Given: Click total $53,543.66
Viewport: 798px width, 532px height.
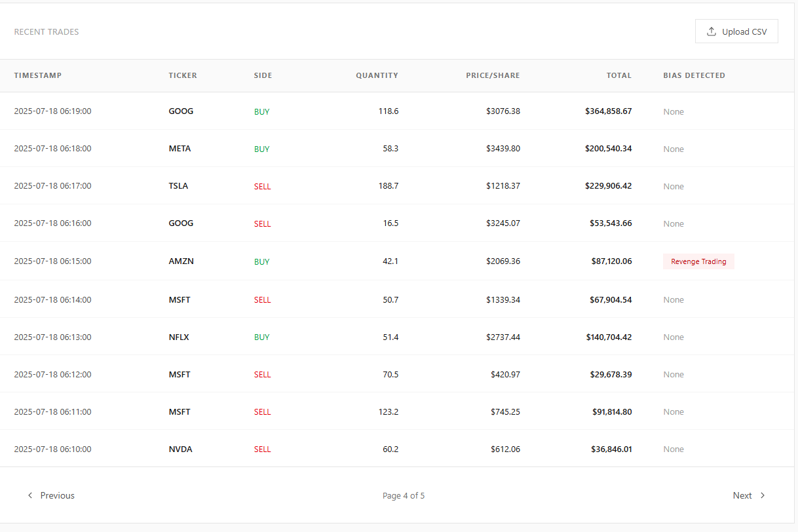Looking at the screenshot, I should coord(611,223).
